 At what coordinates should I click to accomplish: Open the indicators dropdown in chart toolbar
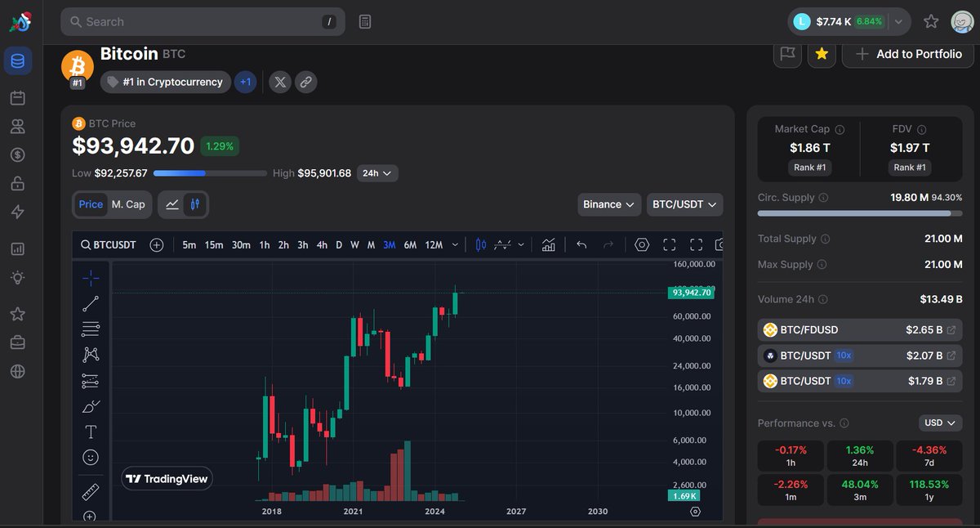(549, 244)
